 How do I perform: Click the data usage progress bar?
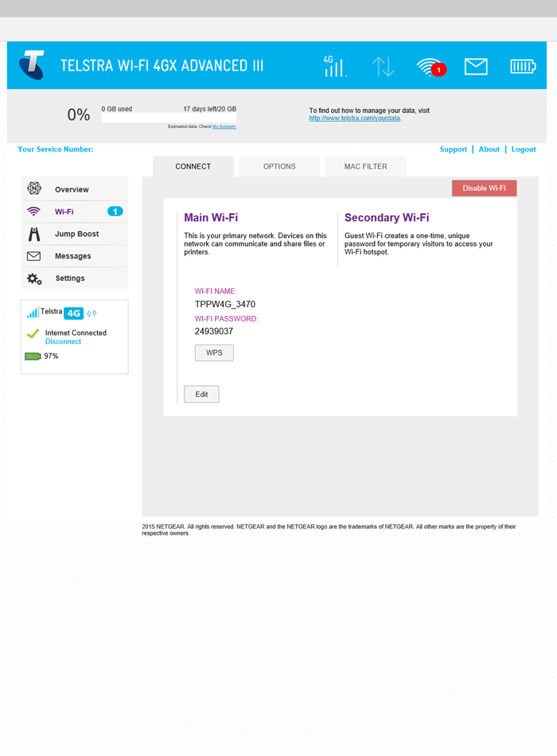(x=169, y=118)
